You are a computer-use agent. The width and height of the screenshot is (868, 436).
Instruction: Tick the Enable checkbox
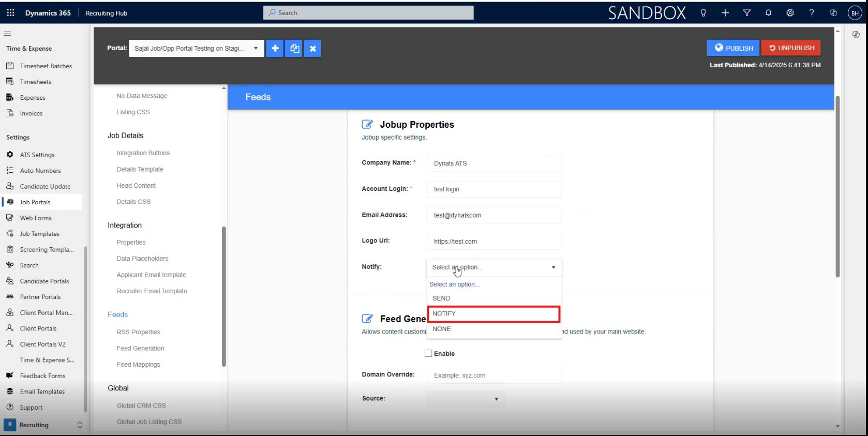428,353
